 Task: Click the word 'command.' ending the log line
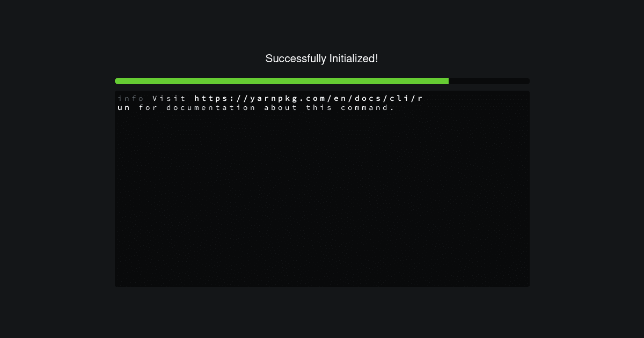click(368, 108)
